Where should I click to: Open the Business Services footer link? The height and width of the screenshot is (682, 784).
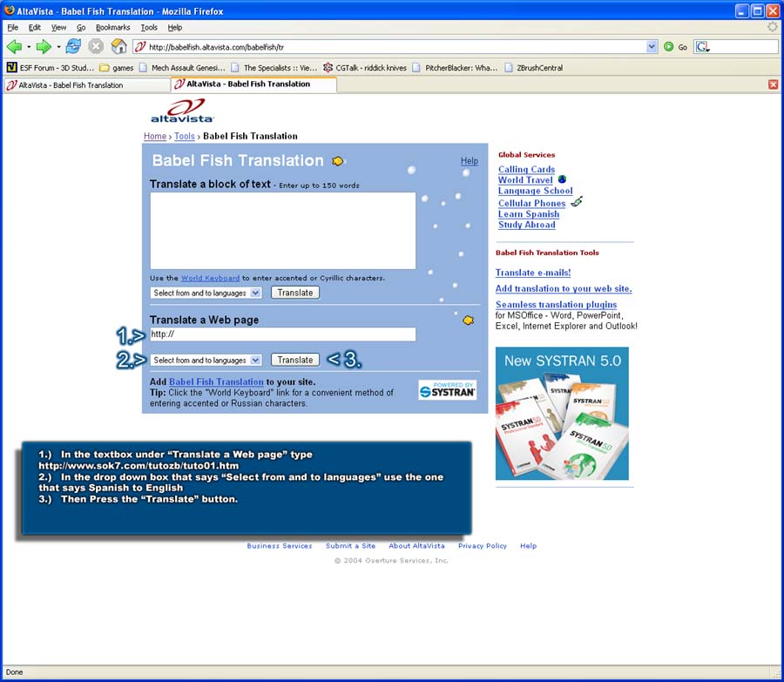pos(280,546)
